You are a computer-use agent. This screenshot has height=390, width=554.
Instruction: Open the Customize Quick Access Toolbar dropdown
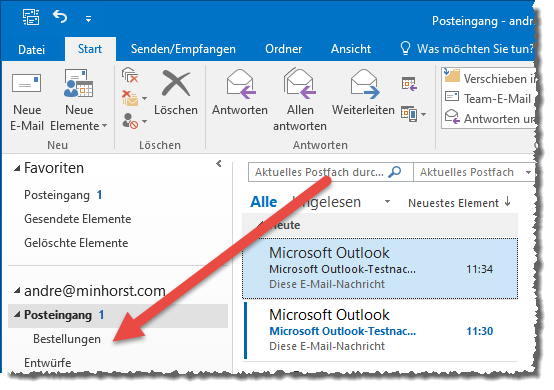88,19
